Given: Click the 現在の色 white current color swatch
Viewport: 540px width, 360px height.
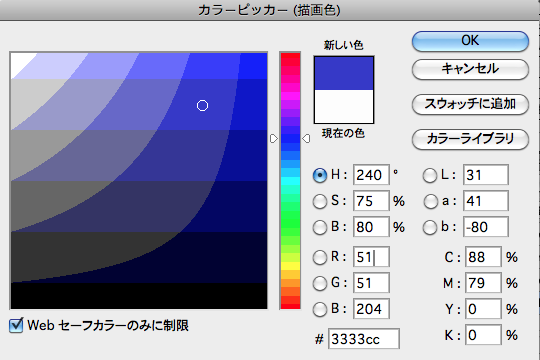Looking at the screenshot, I should (344, 106).
